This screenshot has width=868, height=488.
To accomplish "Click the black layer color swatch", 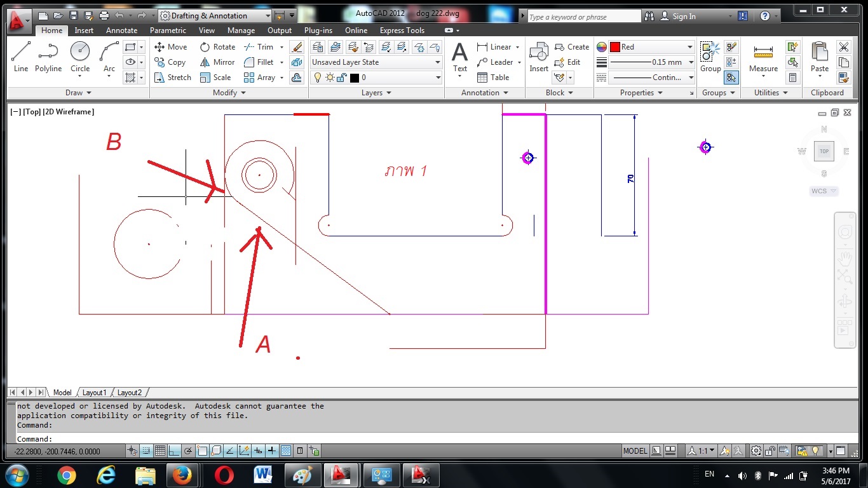I will click(x=355, y=78).
